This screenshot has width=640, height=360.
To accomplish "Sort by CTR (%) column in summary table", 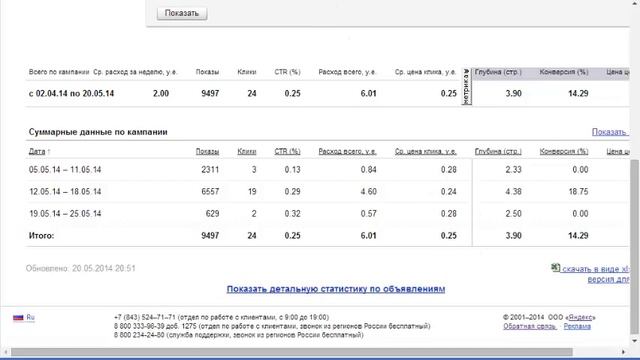I will coord(287,151).
